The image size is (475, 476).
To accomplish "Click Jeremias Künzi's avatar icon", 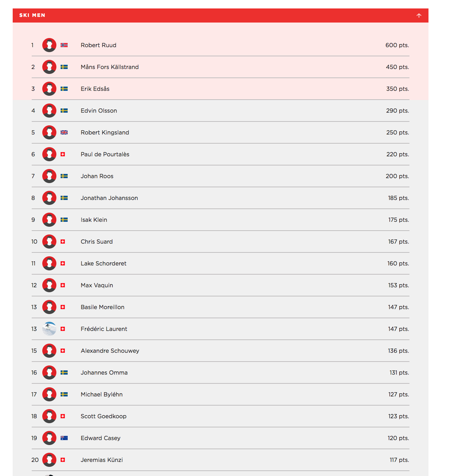I will (49, 460).
